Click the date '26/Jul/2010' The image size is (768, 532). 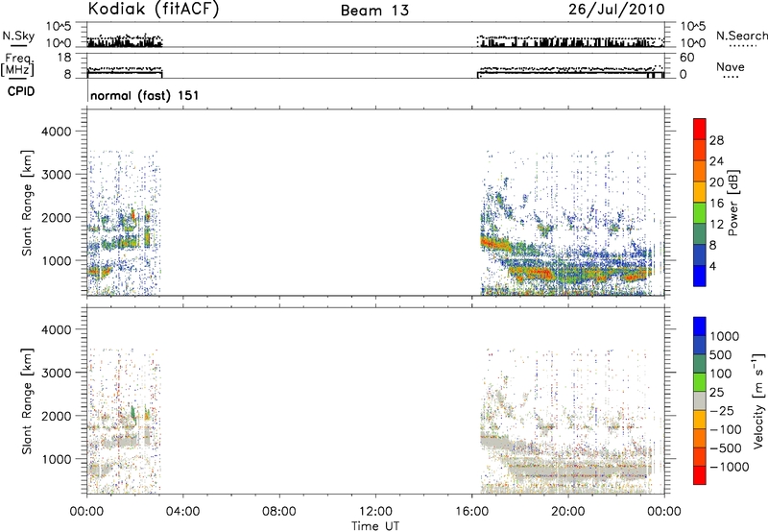tap(616, 10)
